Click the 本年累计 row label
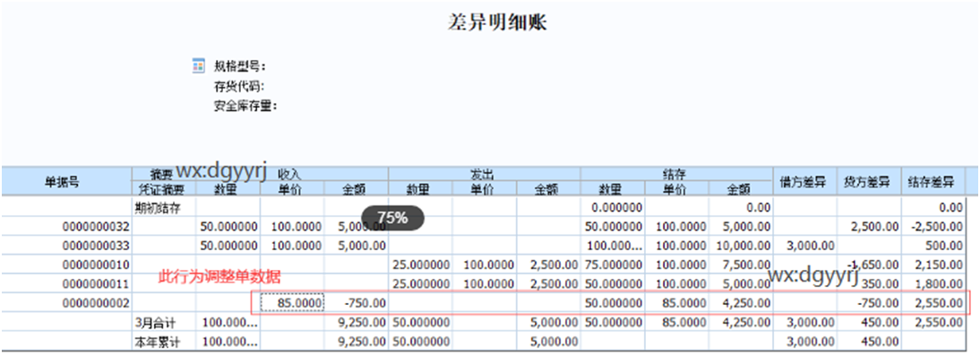 pos(158,342)
